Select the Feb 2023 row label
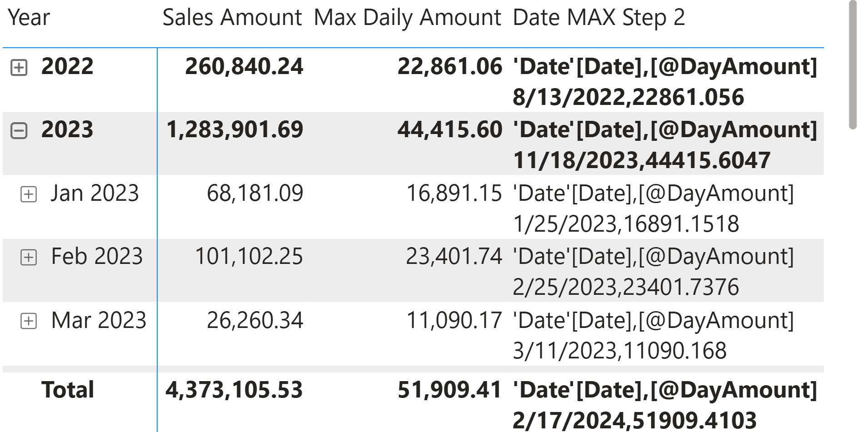This screenshot has height=432, width=868. coord(97,257)
